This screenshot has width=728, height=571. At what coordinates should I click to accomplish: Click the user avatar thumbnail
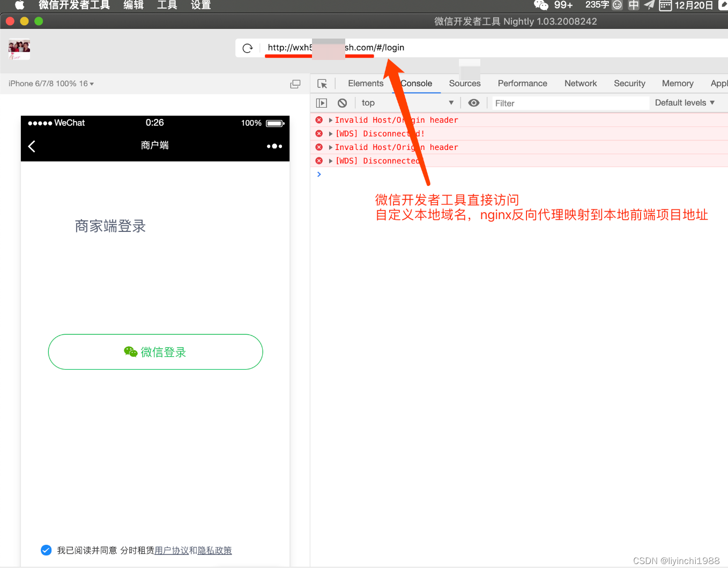[x=19, y=49]
